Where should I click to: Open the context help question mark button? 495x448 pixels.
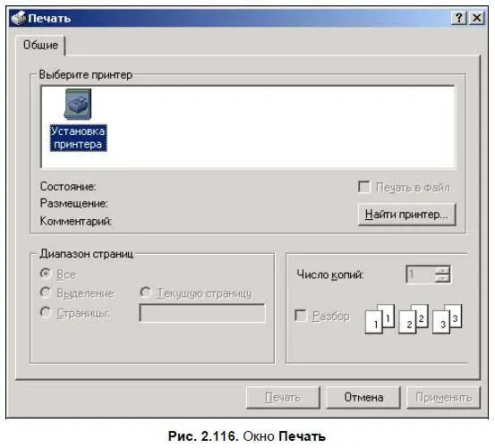pos(459,18)
